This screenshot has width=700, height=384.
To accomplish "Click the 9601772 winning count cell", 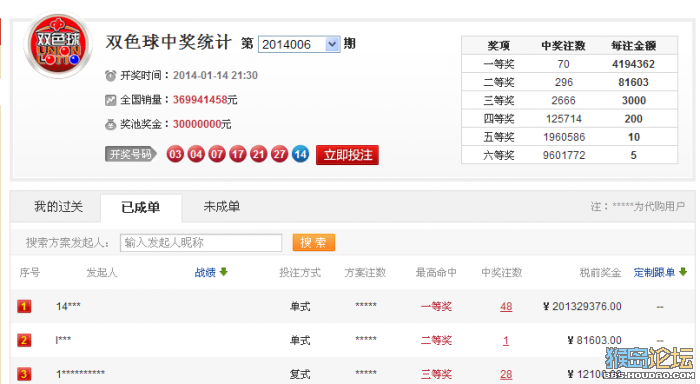I will (x=564, y=155).
